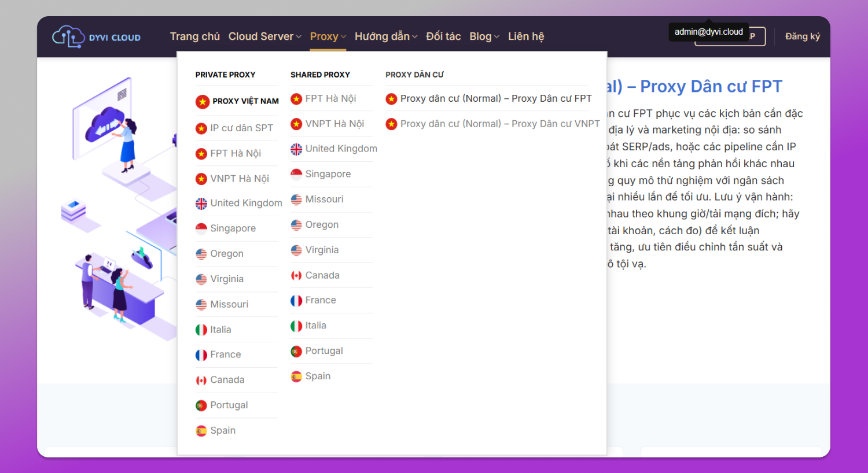Click the flag icon beside Private VNPT Hà Nội
868x473 pixels.
(x=201, y=179)
